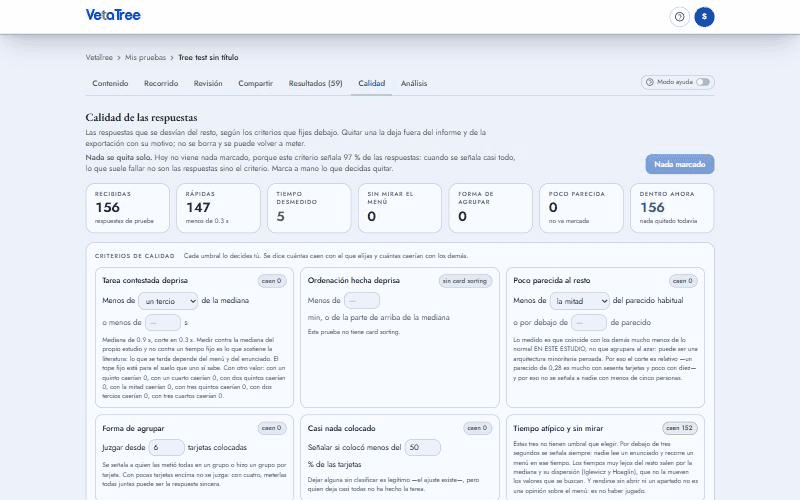The width and height of the screenshot is (800, 500).
Task: Select the Dentro ahora 156 card
Action: click(x=672, y=208)
